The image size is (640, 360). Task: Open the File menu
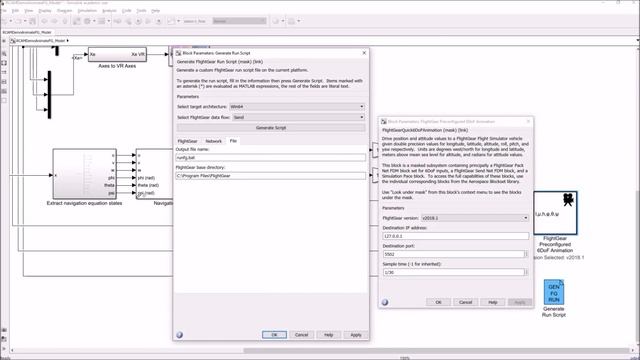tap(4, 11)
